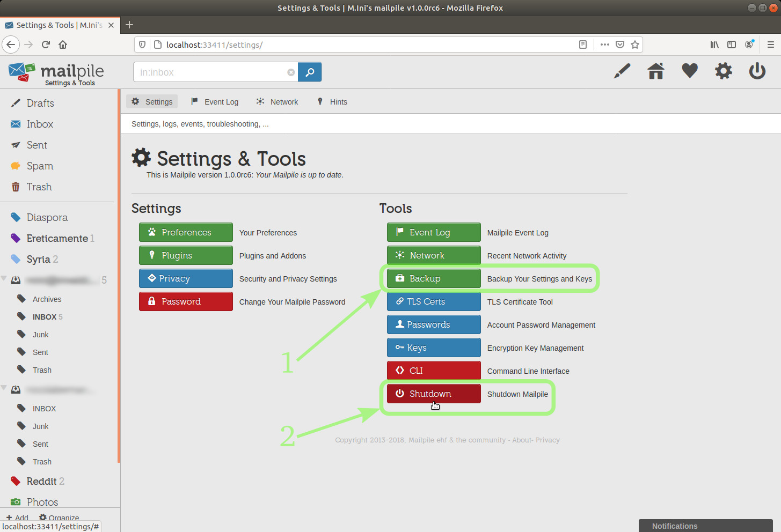This screenshot has width=781, height=532.
Task: Switch to the Hints tab
Action: click(x=332, y=101)
